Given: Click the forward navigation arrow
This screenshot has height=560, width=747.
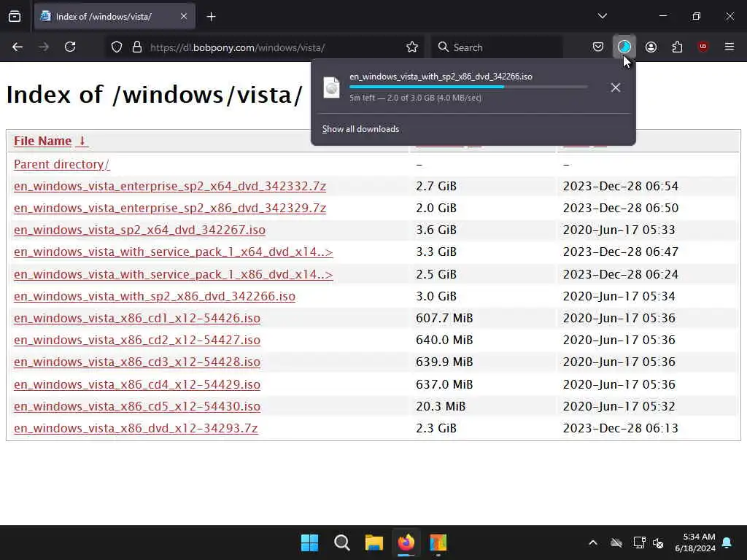Looking at the screenshot, I should pyautogui.click(x=44, y=47).
